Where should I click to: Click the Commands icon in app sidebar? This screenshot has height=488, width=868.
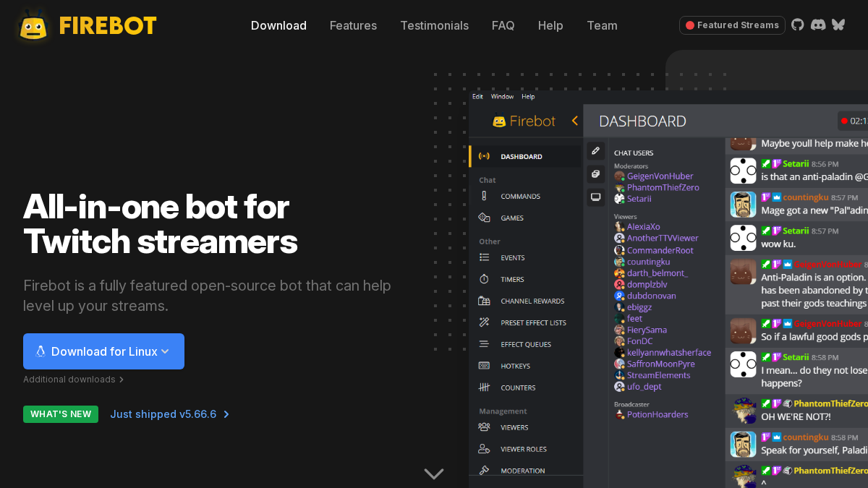485,196
